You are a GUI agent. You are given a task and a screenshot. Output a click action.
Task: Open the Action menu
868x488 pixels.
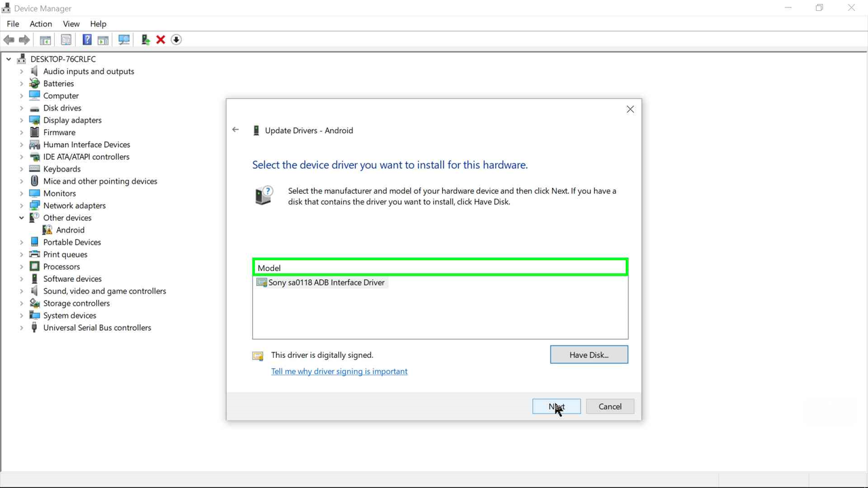41,24
